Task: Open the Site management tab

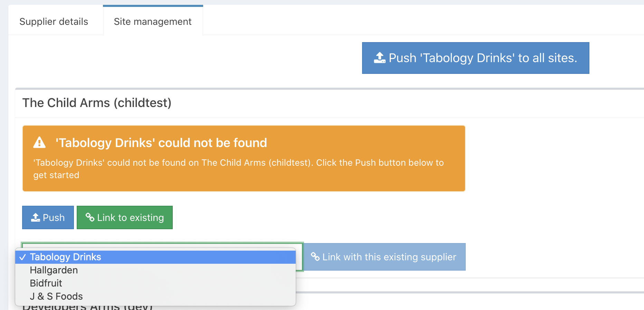Action: [x=153, y=21]
